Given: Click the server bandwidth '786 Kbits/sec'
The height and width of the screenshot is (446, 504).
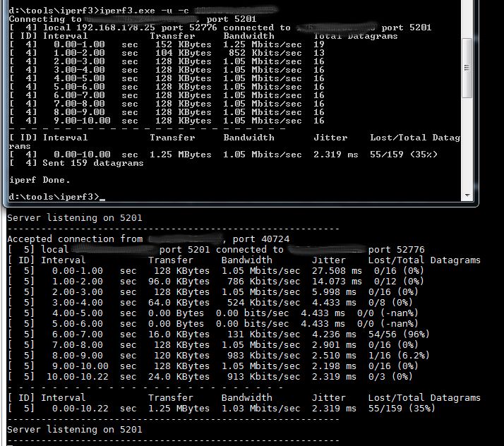Looking at the screenshot, I should [263, 282].
